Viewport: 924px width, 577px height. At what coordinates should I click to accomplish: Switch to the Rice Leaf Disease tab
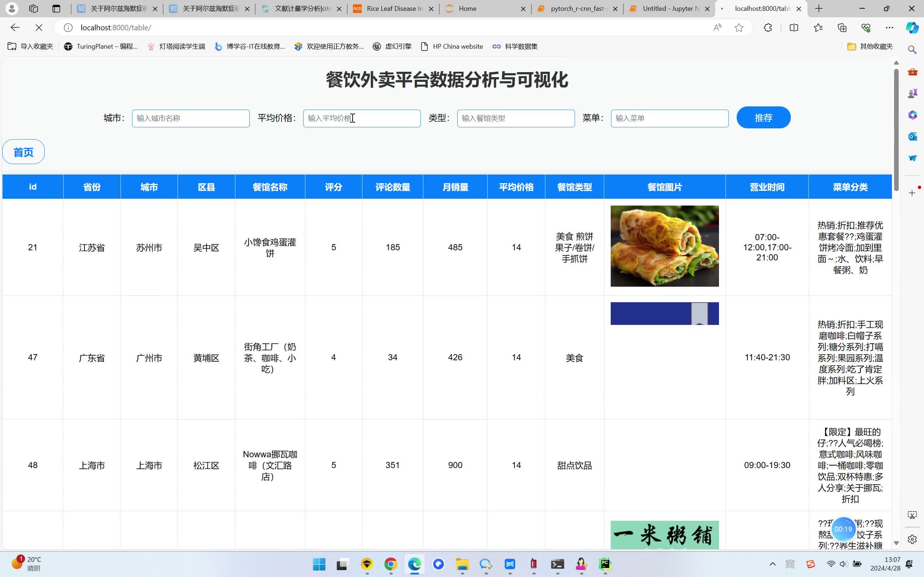tap(393, 8)
